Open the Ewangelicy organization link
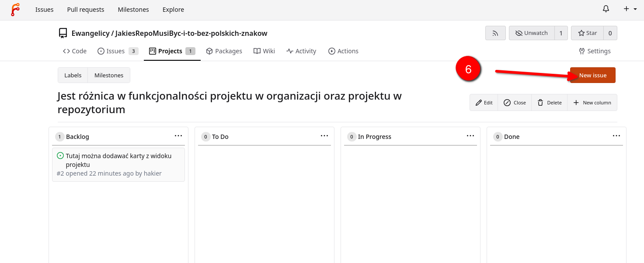This screenshot has width=644, height=263. (91, 33)
